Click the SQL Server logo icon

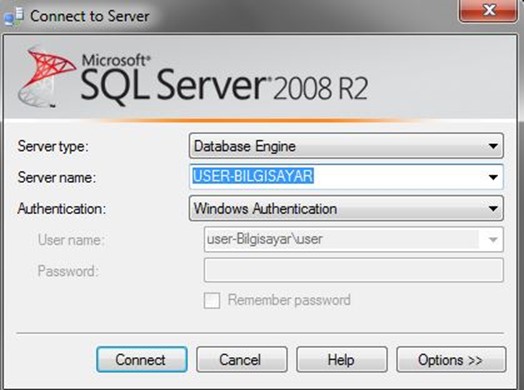coord(46,78)
